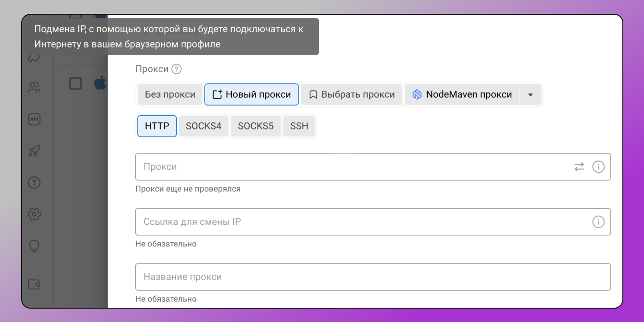This screenshot has height=322, width=644.
Task: Click the Название прокси input field
Action: [373, 277]
